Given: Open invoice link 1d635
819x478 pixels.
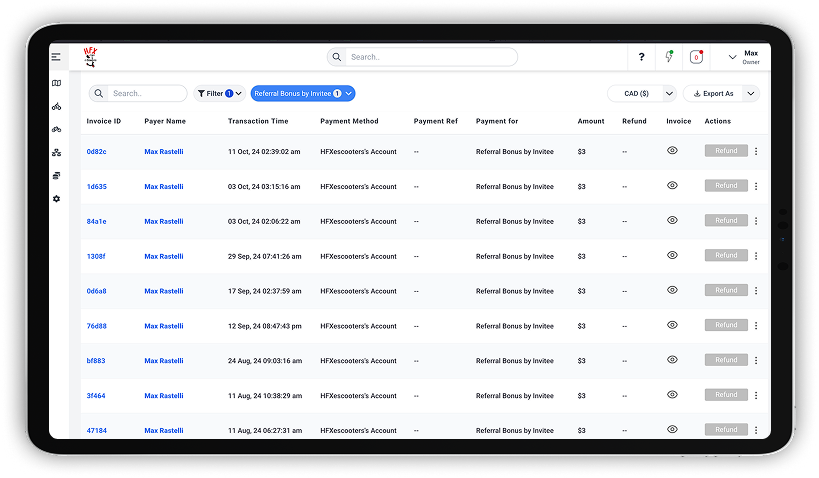Looking at the screenshot, I should (x=97, y=186).
